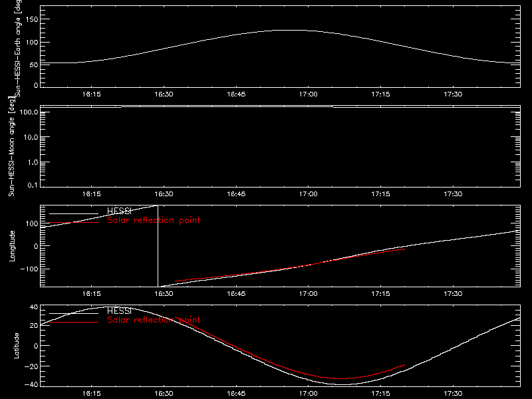Click red legend line sample in Latitude plot
The height and width of the screenshot is (399, 532).
tap(74, 322)
